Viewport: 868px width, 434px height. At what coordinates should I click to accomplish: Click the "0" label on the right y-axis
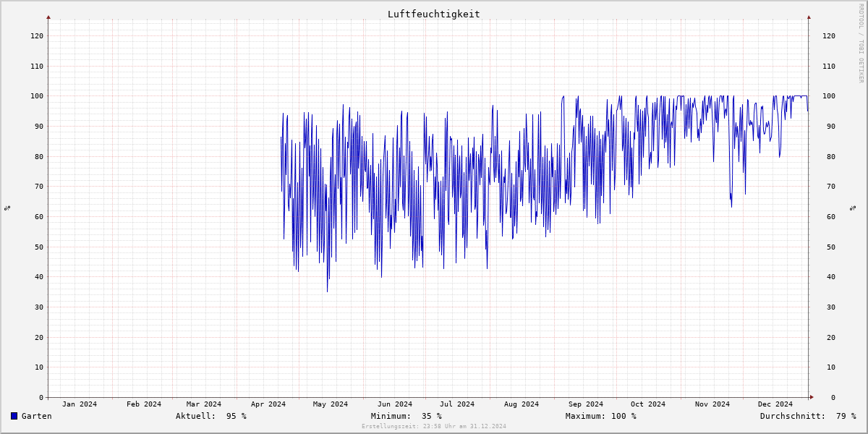point(833,397)
